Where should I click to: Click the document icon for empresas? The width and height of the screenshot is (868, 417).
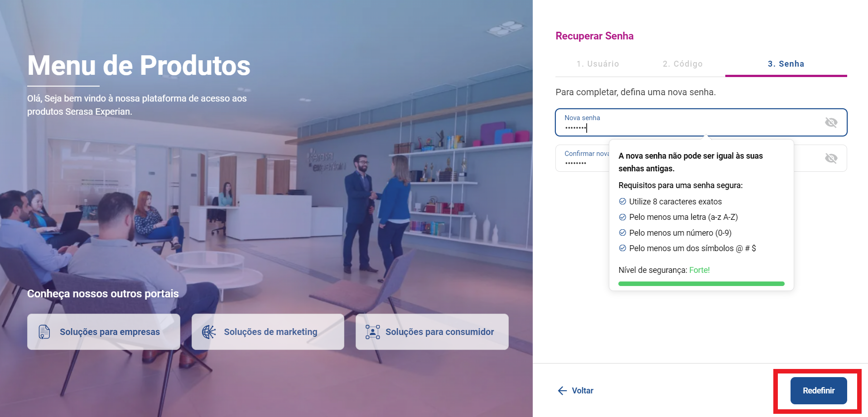tap(44, 332)
